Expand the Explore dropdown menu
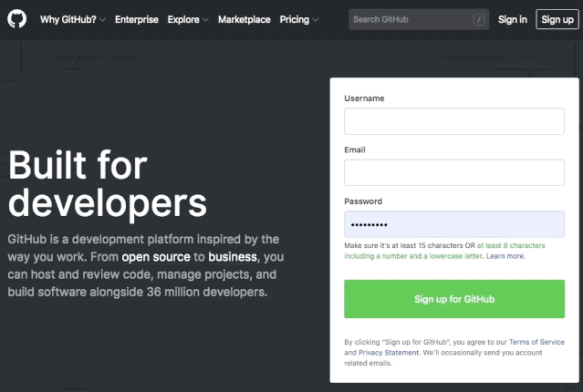The height and width of the screenshot is (392, 583). [188, 19]
